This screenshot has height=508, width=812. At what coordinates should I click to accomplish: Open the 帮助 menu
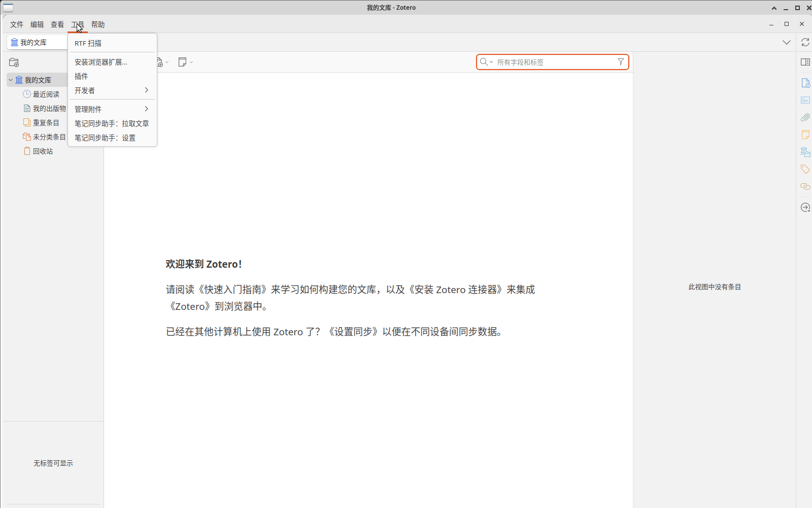click(x=98, y=24)
